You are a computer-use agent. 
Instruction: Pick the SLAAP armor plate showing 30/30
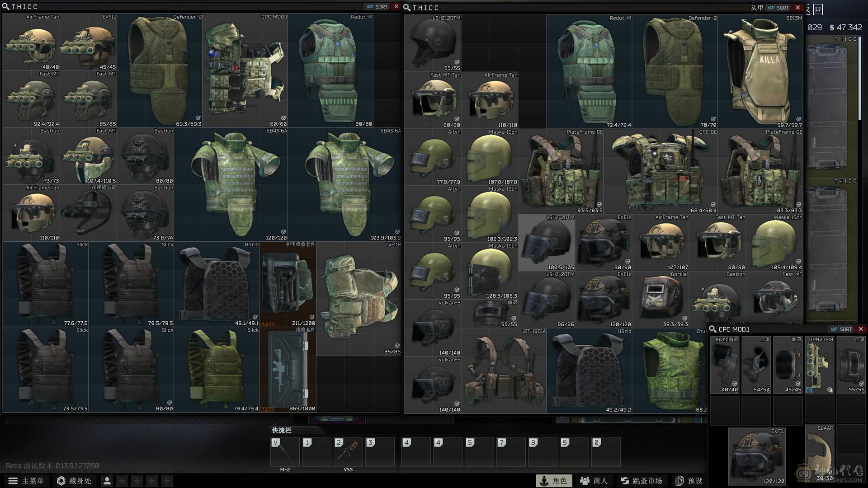point(819,454)
